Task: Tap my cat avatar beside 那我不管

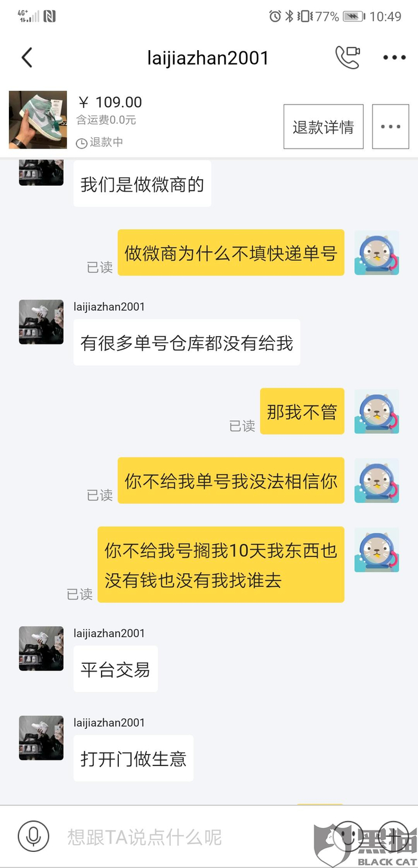Action: point(377,411)
